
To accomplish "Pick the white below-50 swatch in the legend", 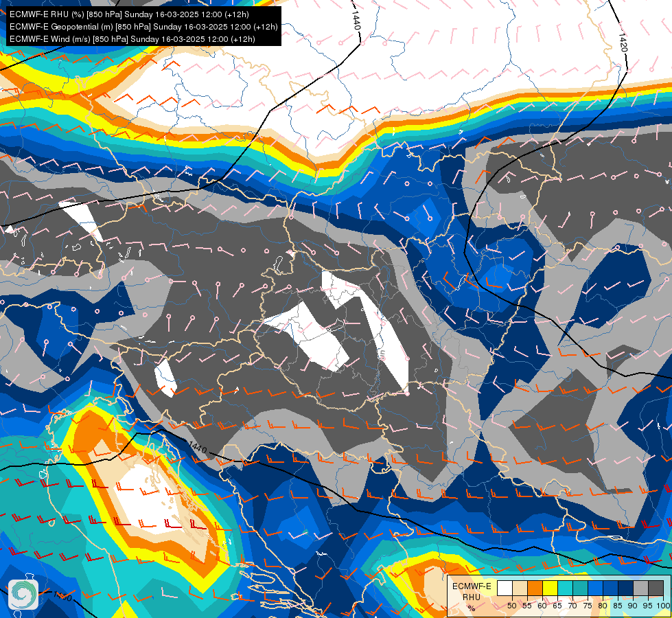I will point(505,588).
